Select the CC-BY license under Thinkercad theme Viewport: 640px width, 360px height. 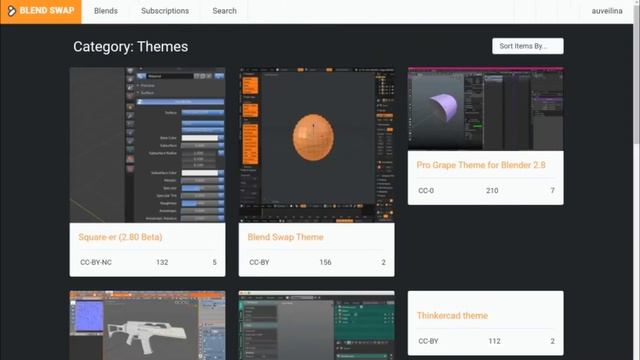428,341
